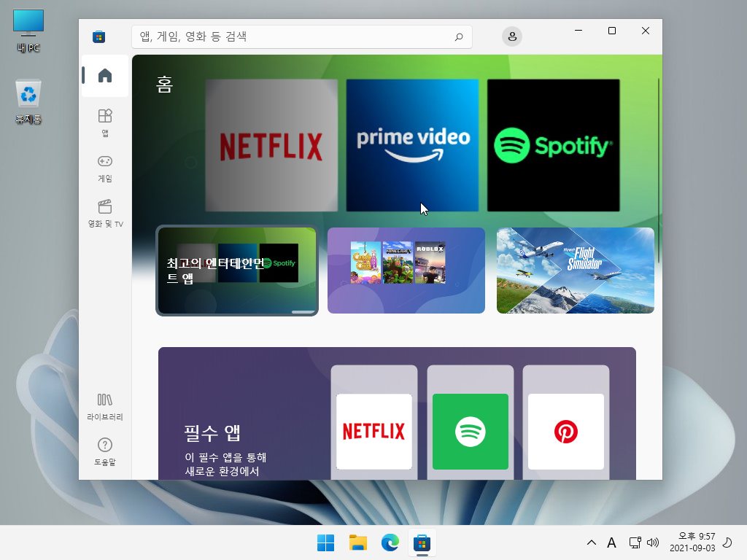Open the large Netflix hero tile
Screen dimensions: 747x560
click(271, 145)
